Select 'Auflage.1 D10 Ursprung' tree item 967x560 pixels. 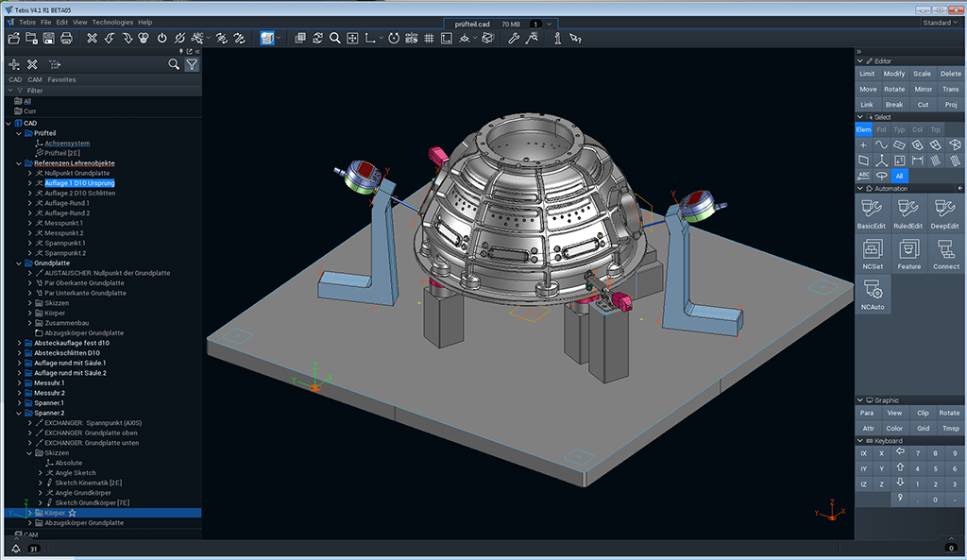point(79,183)
